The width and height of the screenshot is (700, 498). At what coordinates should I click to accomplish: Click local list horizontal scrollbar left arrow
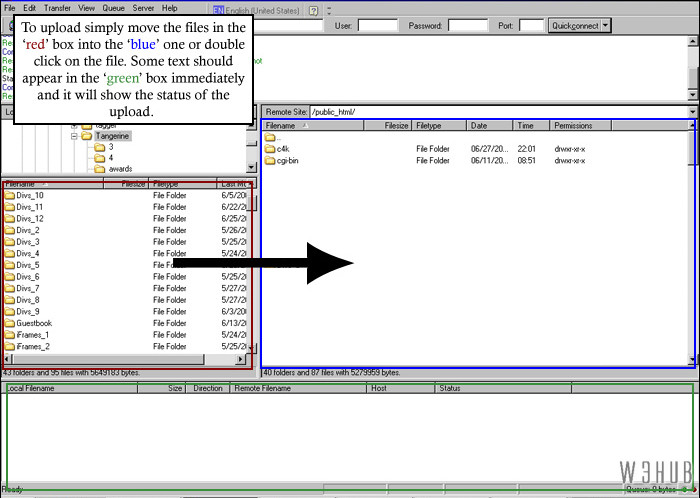[8, 359]
